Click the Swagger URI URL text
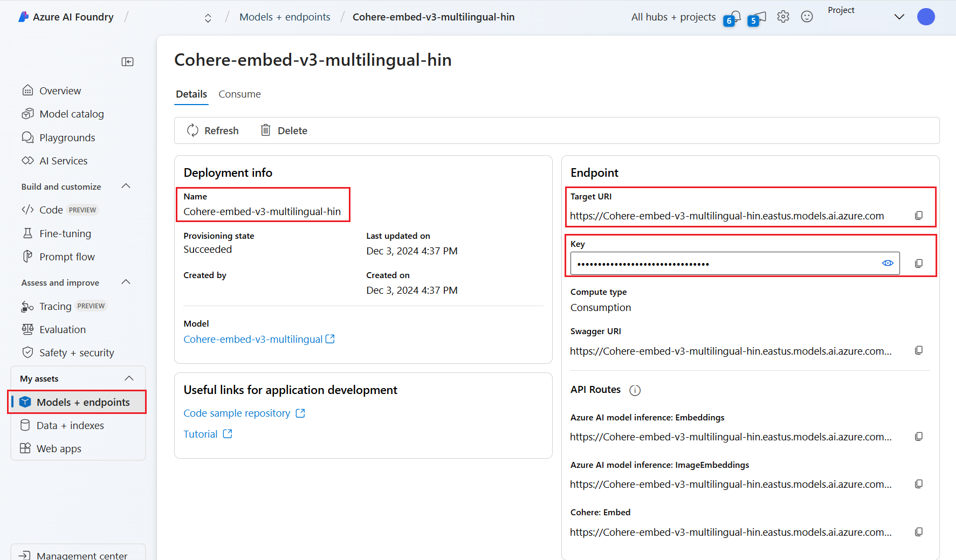This screenshot has width=956, height=560. coord(731,351)
